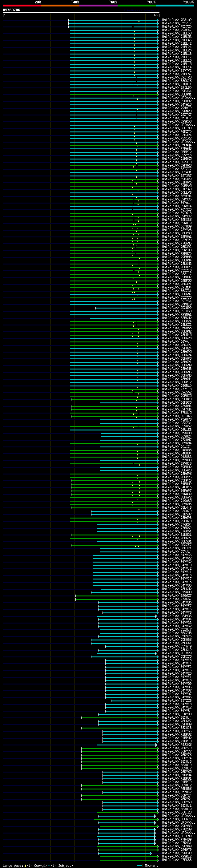Viewport: 197px width, 868px height.
Task: Open hit UniRef100_Q9ZTK8
Action: 177,78
